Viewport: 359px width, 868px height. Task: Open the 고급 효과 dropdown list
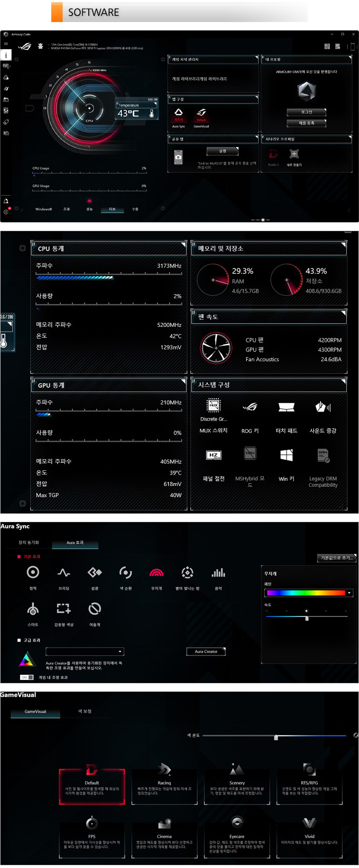point(85,652)
